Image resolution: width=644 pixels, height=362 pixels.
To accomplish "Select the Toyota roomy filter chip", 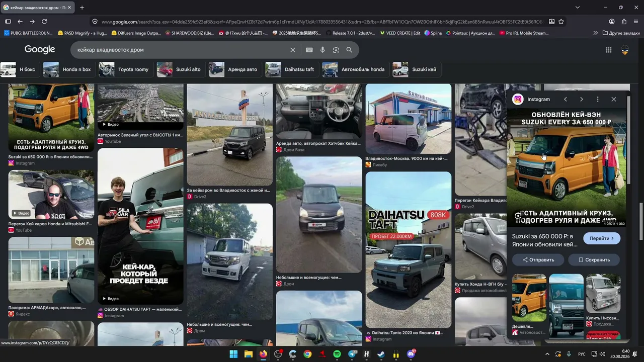I will pos(126,69).
